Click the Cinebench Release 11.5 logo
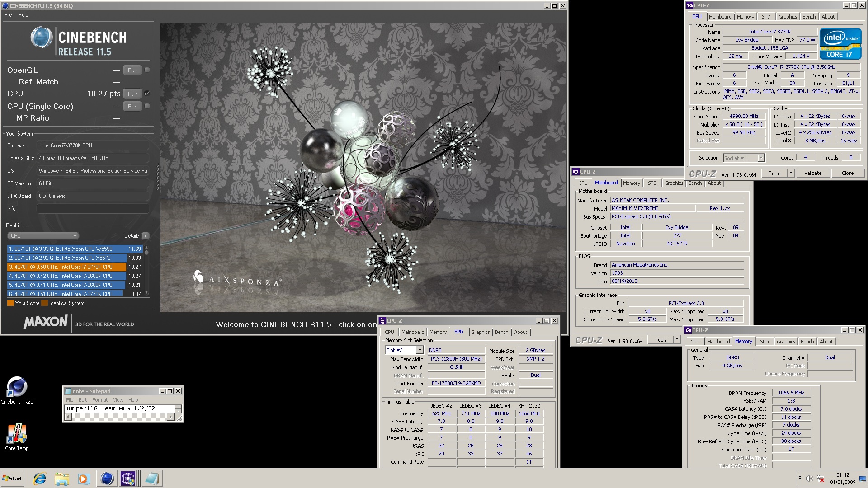The height and width of the screenshot is (488, 868). tap(79, 42)
